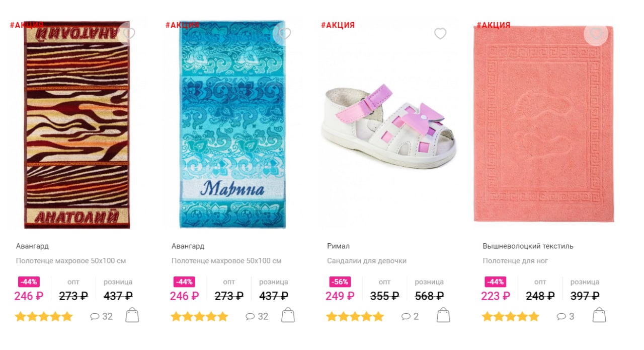Add Римал sandals to shopping bag
The width and height of the screenshot is (644, 350).
click(443, 315)
